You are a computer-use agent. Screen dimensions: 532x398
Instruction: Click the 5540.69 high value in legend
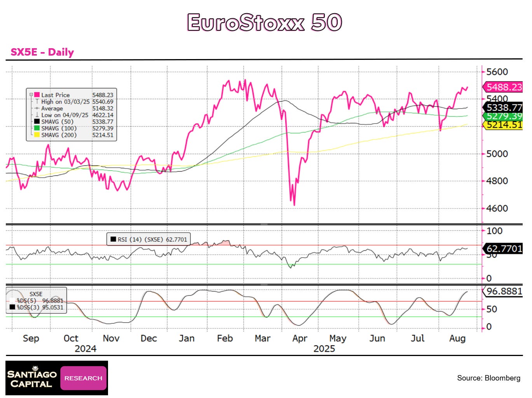[103, 101]
